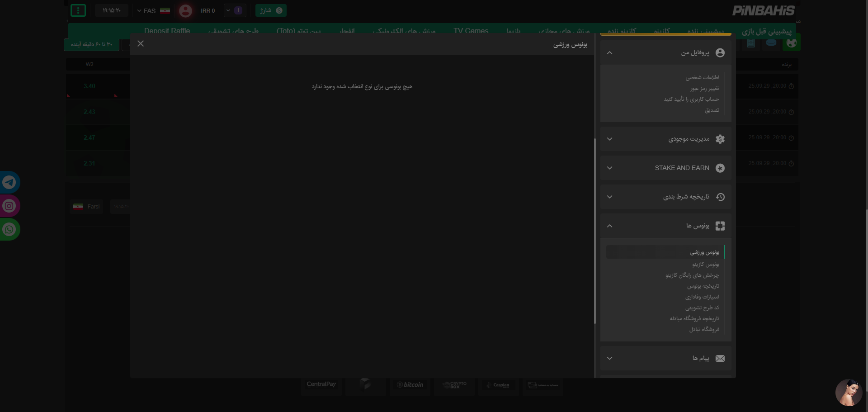Open bonus history menu item
Screen dimensions: 868x412
point(703,286)
